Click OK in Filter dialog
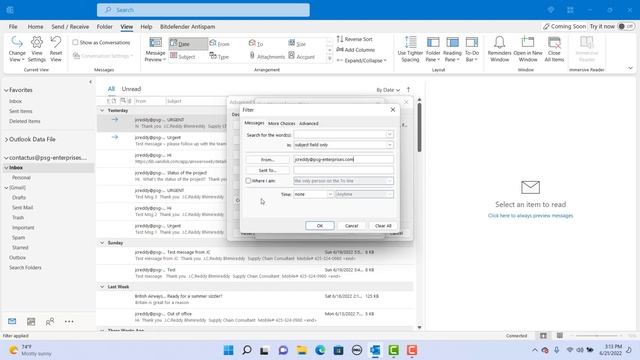The width and height of the screenshot is (640, 360). pos(320,226)
